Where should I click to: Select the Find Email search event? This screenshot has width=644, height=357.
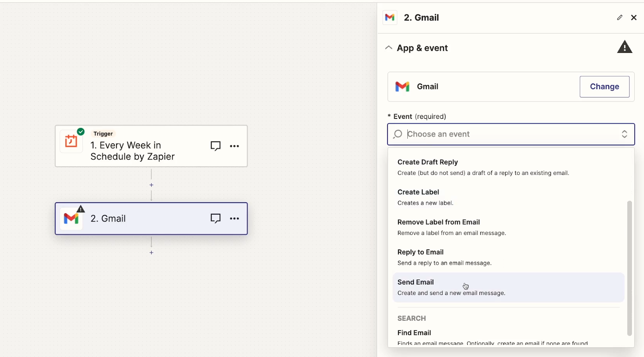[x=508, y=338]
